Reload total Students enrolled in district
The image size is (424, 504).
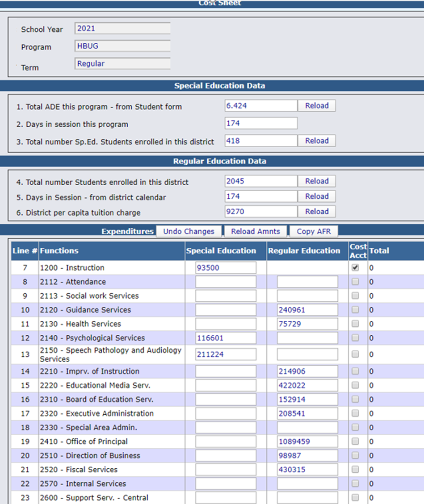pos(317,181)
